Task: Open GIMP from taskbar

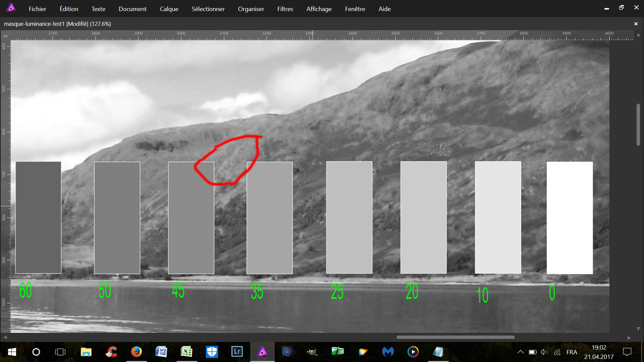Action: [312, 352]
